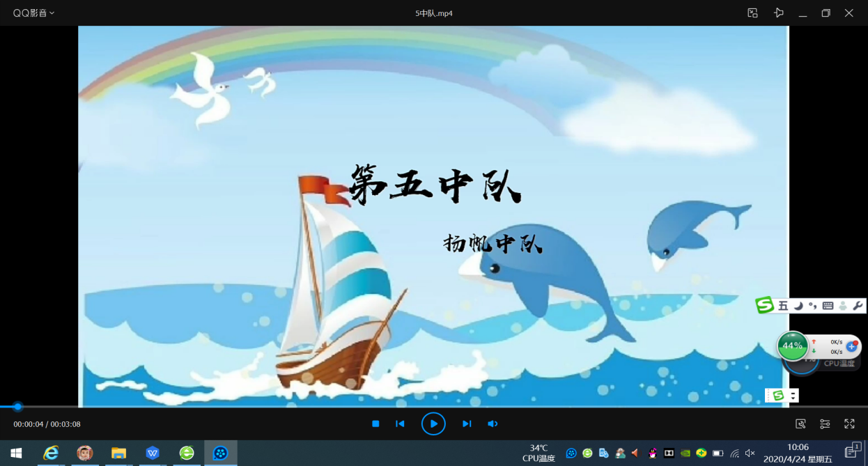The height and width of the screenshot is (466, 868).
Task: Mute the player volume speaker
Action: (x=493, y=424)
